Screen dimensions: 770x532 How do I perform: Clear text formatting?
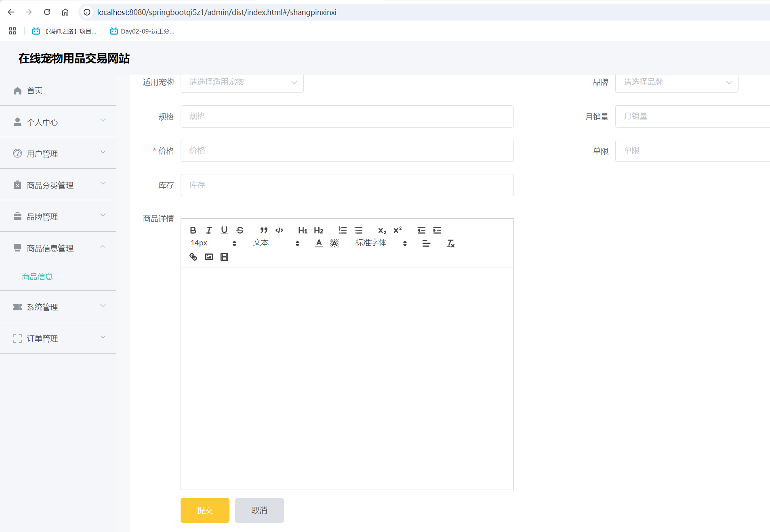click(x=450, y=243)
